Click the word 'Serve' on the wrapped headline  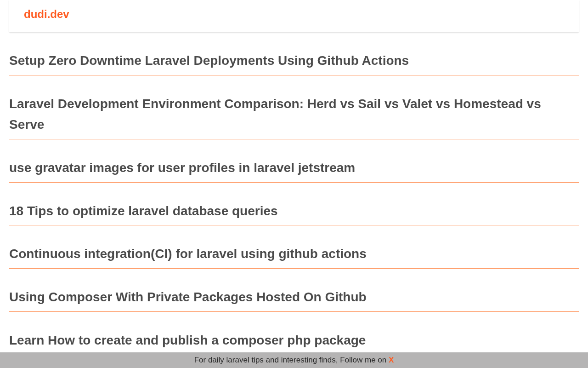[x=27, y=125]
